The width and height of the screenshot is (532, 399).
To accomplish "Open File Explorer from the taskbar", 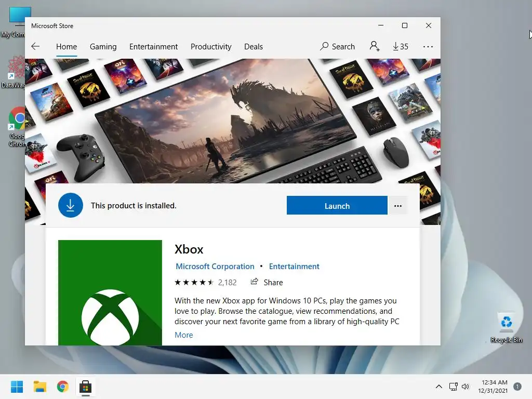I will point(39,387).
